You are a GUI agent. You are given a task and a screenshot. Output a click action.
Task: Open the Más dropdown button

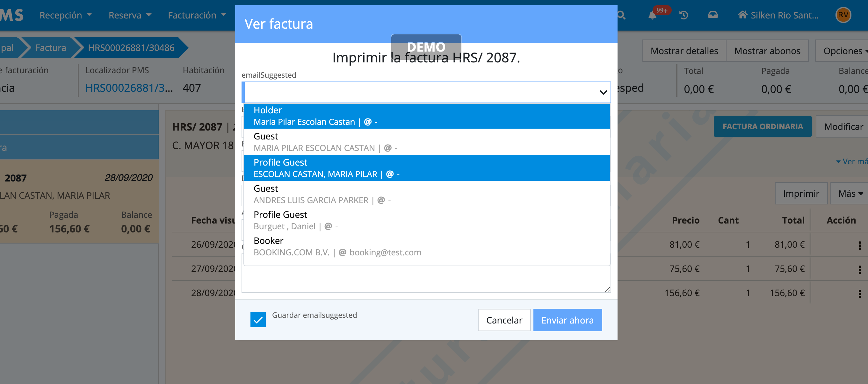pyautogui.click(x=850, y=194)
